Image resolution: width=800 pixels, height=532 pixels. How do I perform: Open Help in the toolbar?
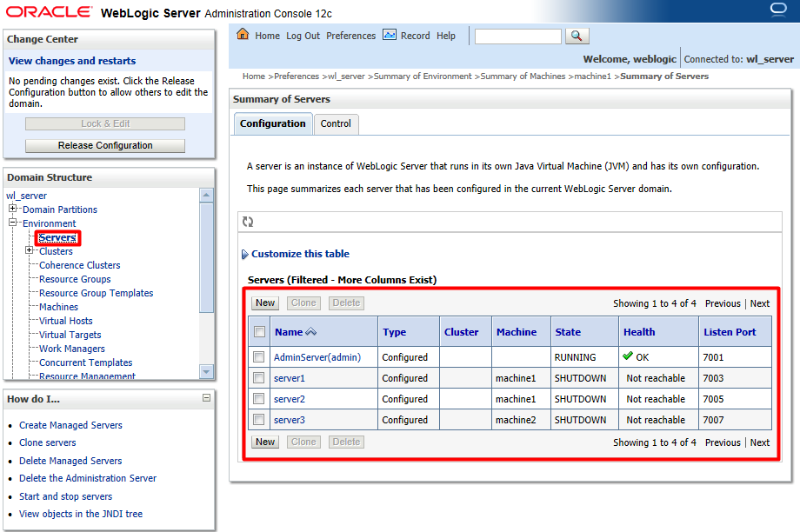446,36
